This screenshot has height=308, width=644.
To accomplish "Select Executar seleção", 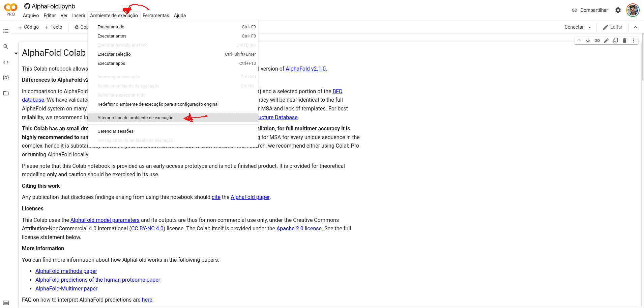I will coord(173,54).
